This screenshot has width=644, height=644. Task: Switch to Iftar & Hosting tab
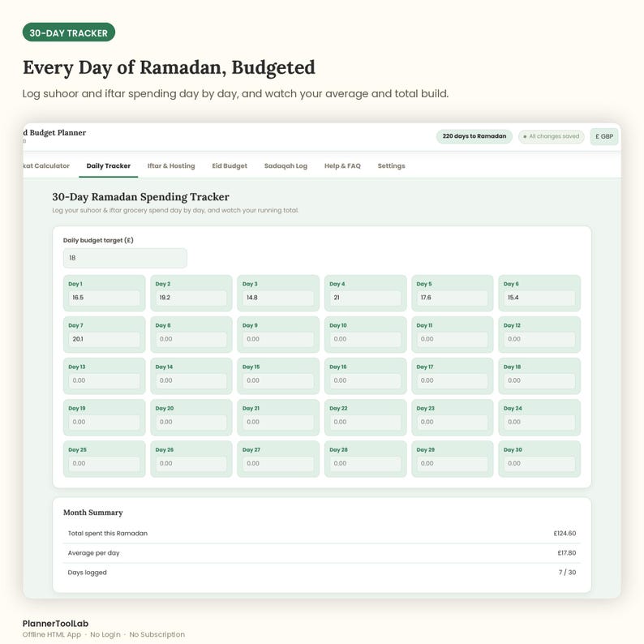pos(171,166)
